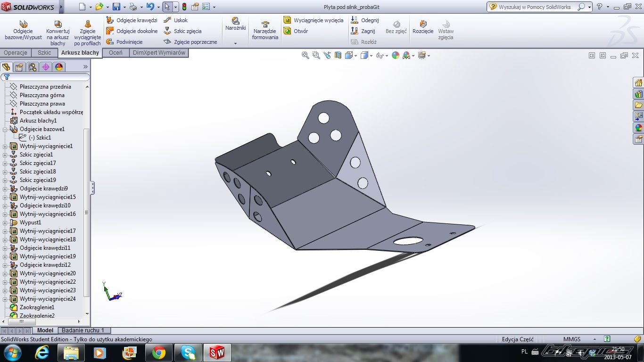Image resolution: width=644 pixels, height=362 pixels.
Task: Select Wyciągnięcie wycięcia tool
Action: coord(313,20)
